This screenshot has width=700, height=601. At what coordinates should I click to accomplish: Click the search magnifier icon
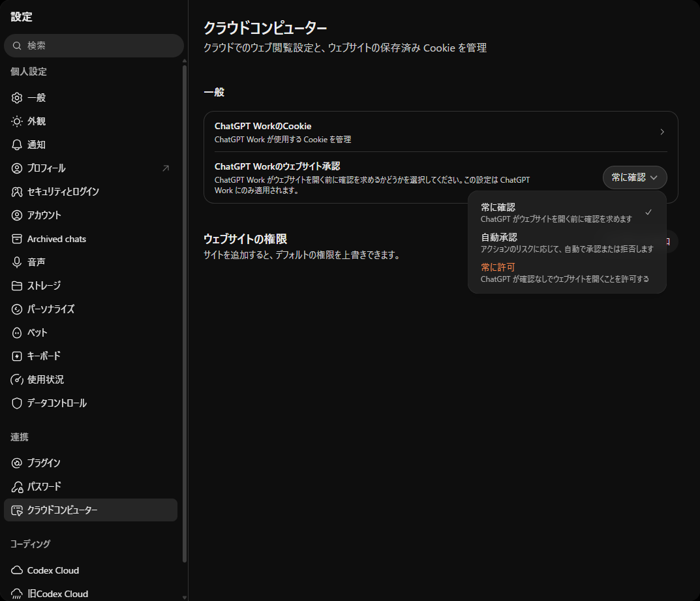17,46
